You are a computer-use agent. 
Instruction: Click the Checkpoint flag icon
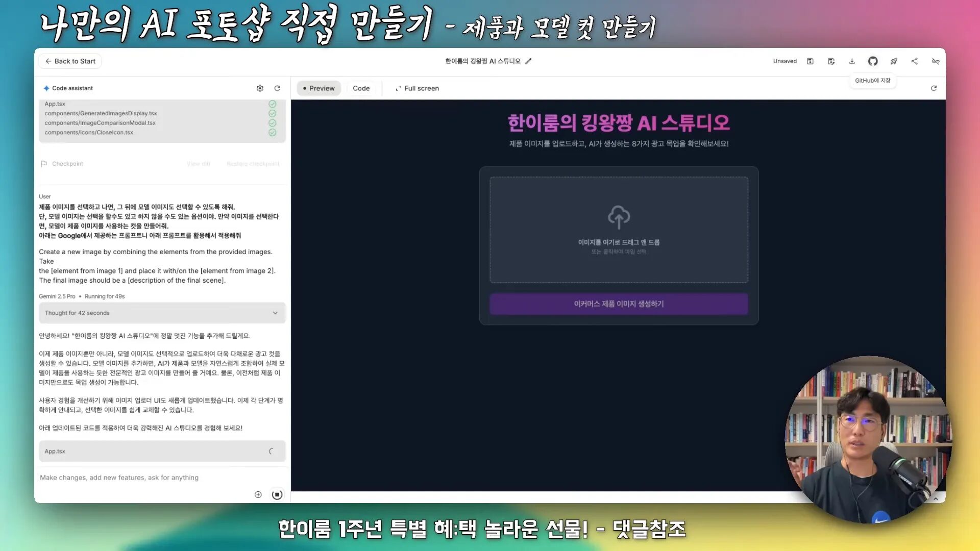(44, 164)
